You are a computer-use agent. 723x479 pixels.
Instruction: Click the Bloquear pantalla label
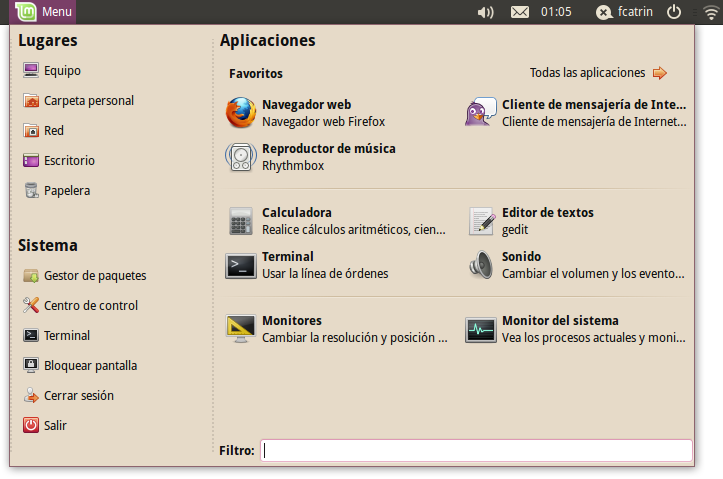[x=90, y=366]
